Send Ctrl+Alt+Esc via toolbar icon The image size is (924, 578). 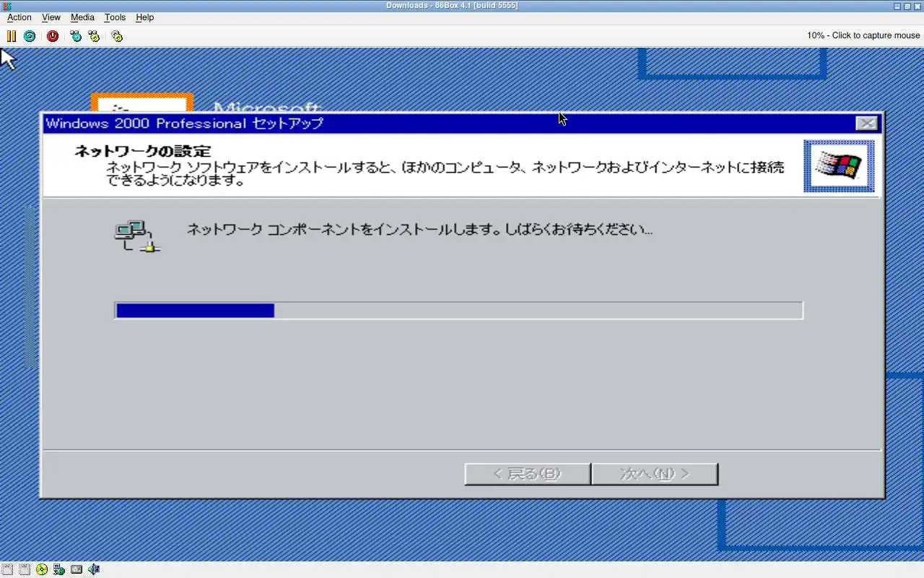click(94, 35)
